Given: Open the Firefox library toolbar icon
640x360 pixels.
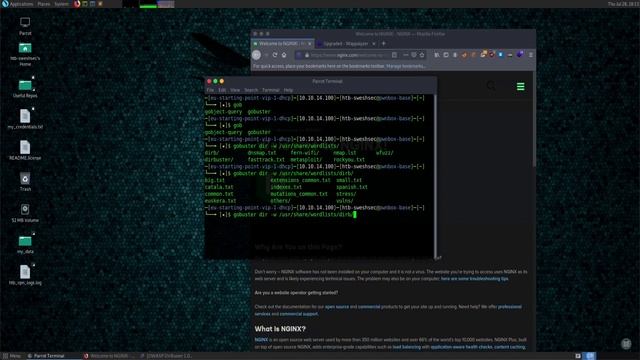Looking at the screenshot, I should (x=437, y=55).
